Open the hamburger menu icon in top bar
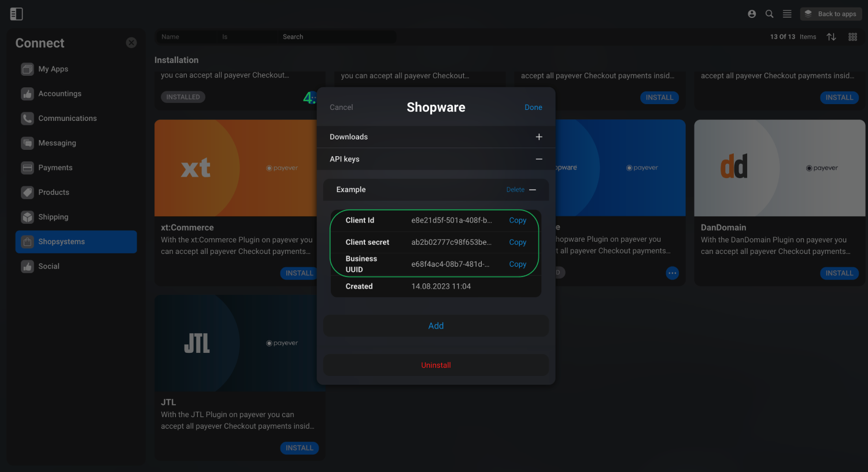Image resolution: width=868 pixels, height=472 pixels. point(787,14)
